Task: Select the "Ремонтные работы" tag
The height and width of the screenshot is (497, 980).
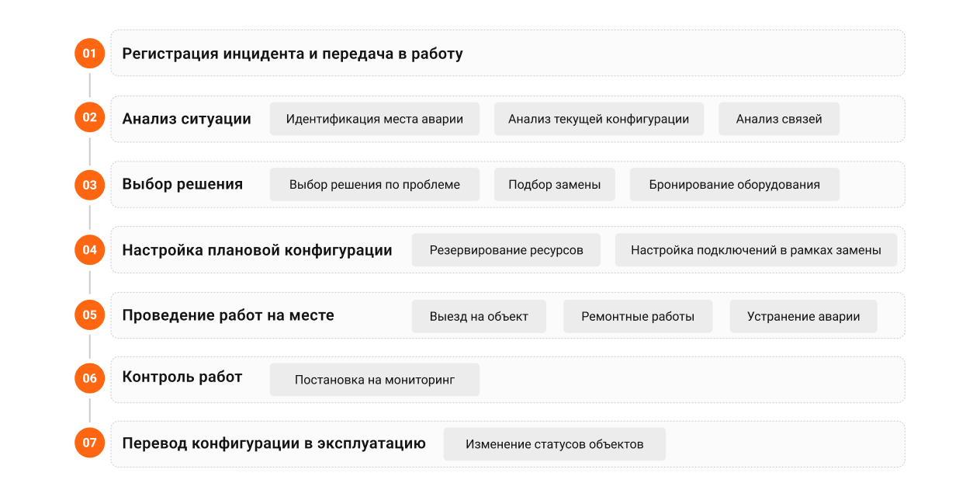Action: click(x=637, y=316)
